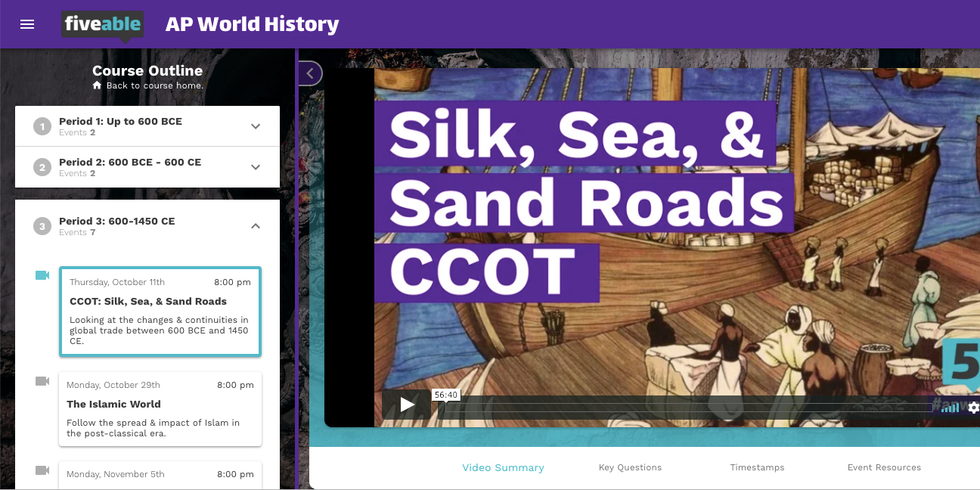Open the Monday, November 5th event card
This screenshot has width=980, height=490.
pos(160,476)
